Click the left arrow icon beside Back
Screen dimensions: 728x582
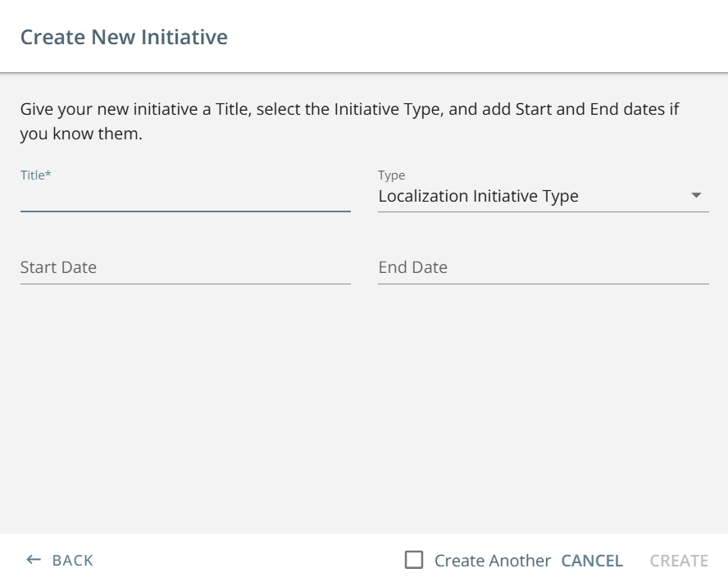pyautogui.click(x=34, y=560)
